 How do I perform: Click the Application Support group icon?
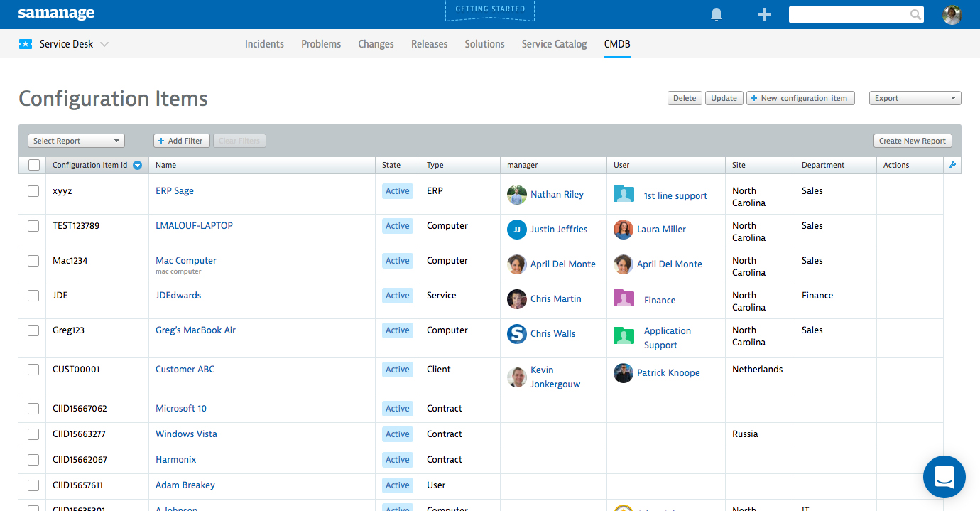624,336
